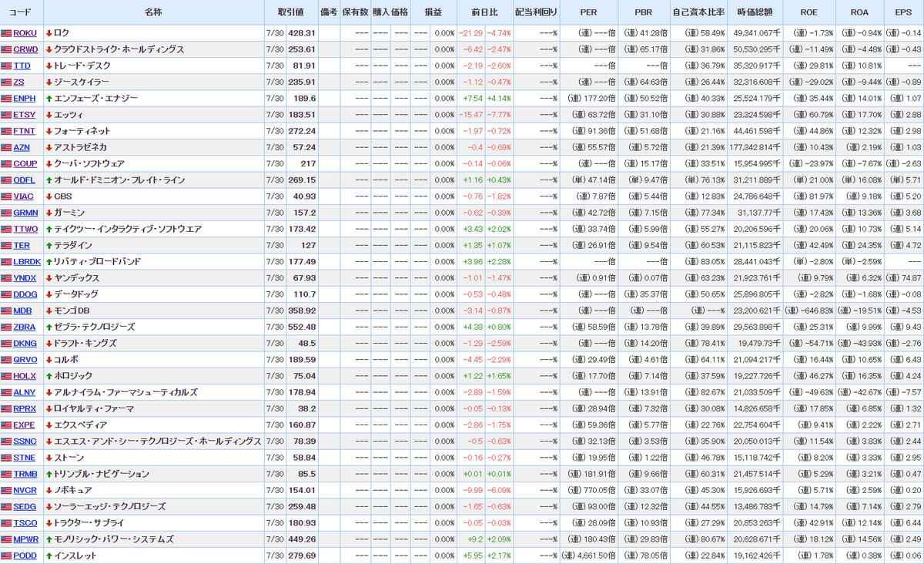Click the name テイクツー・インタラクティブ・ソフトウエア
This screenshot has width=924, height=564.
click(x=128, y=229)
